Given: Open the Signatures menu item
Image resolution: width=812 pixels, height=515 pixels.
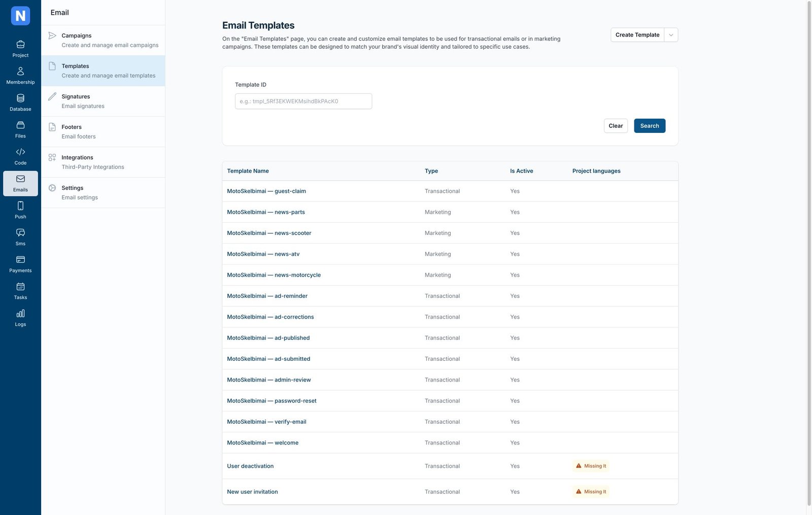Looking at the screenshot, I should [103, 101].
